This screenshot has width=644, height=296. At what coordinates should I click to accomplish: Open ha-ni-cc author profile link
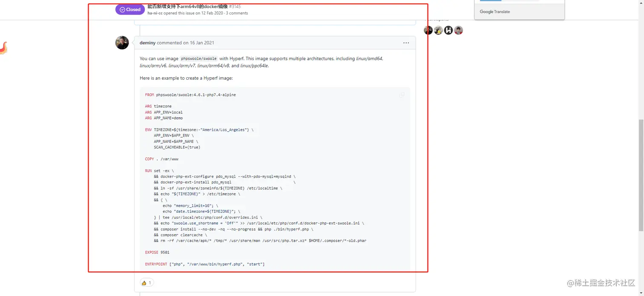155,13
